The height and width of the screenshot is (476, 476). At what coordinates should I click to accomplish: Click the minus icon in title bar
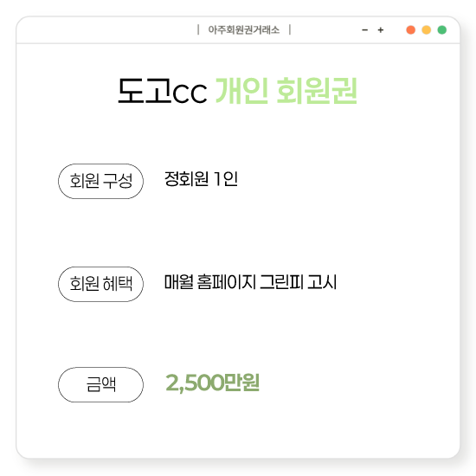[x=365, y=30]
